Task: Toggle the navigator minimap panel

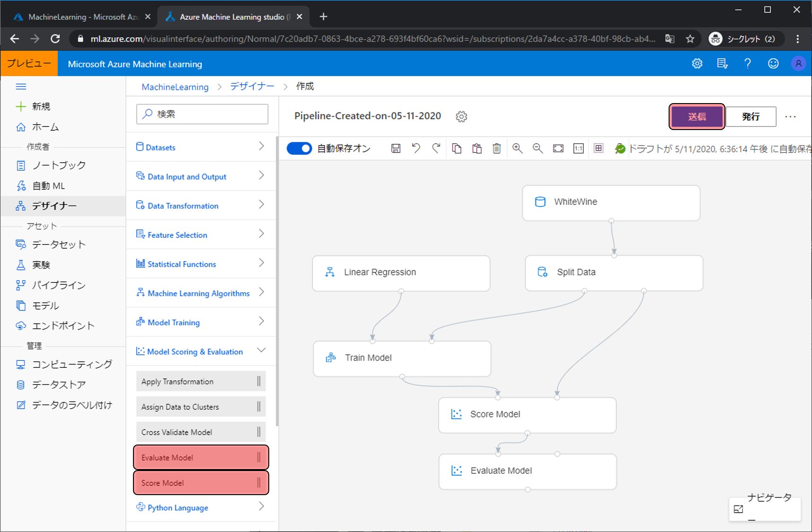Action: 739,509
